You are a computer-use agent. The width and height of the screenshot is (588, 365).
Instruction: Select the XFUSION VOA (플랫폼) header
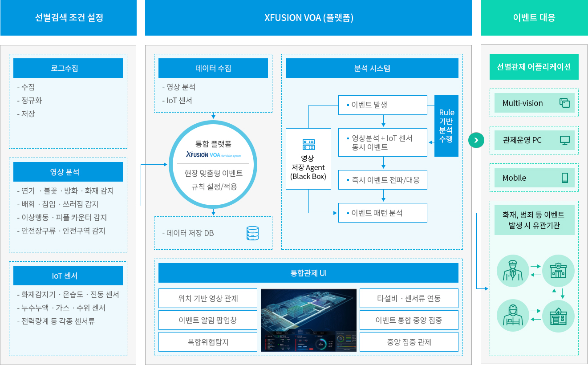click(x=308, y=18)
